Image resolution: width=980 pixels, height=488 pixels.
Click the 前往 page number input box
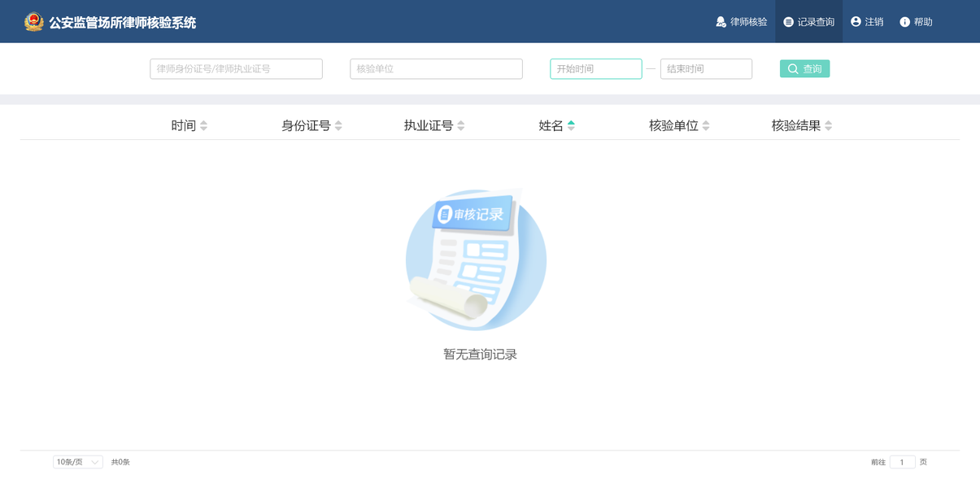point(903,462)
